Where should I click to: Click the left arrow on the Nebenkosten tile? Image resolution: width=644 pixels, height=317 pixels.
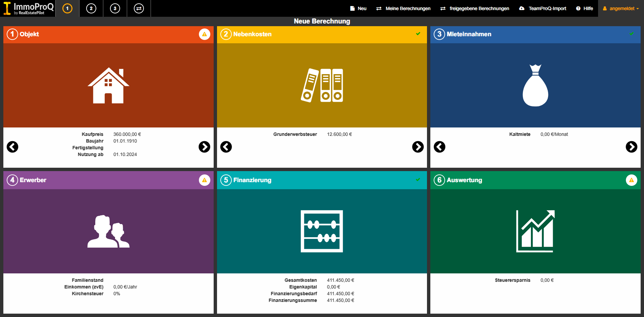pyautogui.click(x=226, y=147)
